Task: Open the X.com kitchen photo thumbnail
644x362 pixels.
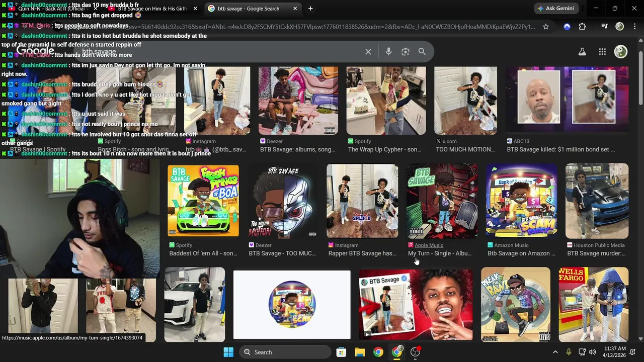Action: [x=465, y=101]
